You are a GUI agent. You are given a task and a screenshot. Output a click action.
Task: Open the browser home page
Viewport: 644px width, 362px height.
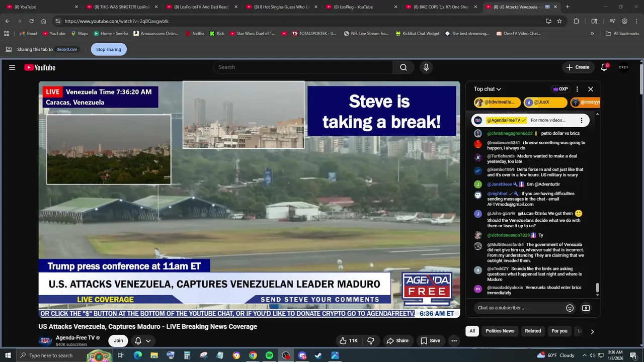tap(43, 21)
